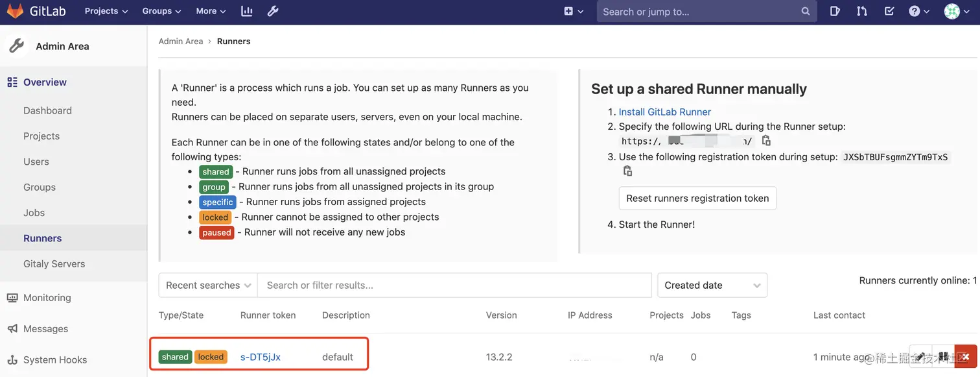Click the registration token JXSbTBUFsgmmZYTm9TxS text
The image size is (980, 377).
coord(895,157)
